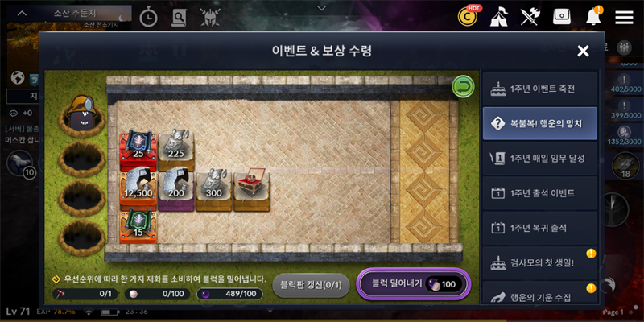Open the helmet knight icon
This screenshot has width=644, height=322.
click(x=209, y=18)
